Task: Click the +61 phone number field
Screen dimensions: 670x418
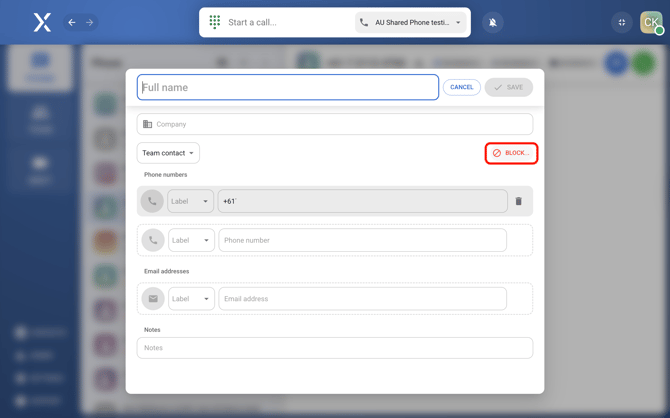Action: pos(362,201)
